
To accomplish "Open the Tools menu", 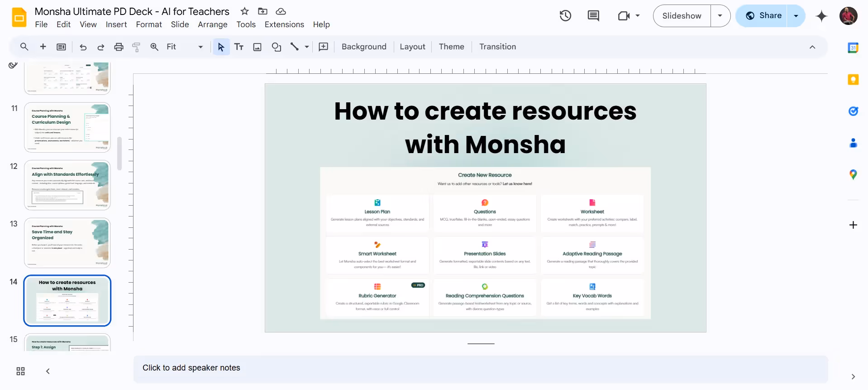I will pos(246,24).
